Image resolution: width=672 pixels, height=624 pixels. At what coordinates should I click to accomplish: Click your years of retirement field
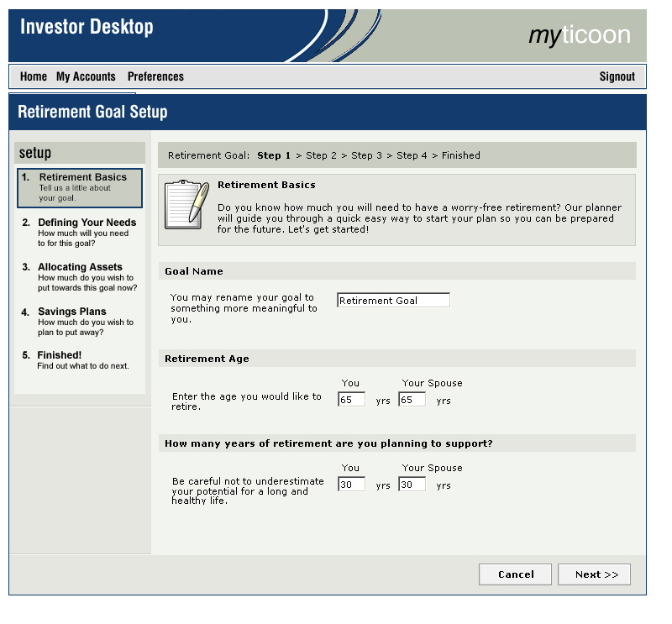pos(351,485)
